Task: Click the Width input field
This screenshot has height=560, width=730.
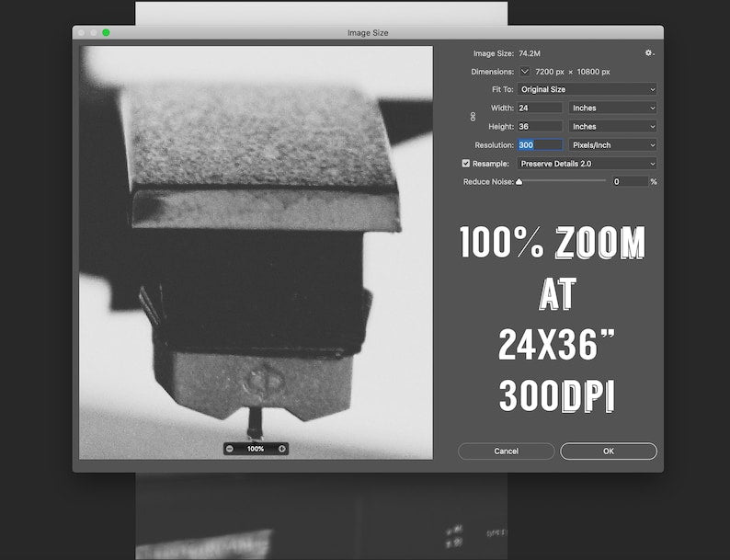Action: (x=539, y=108)
